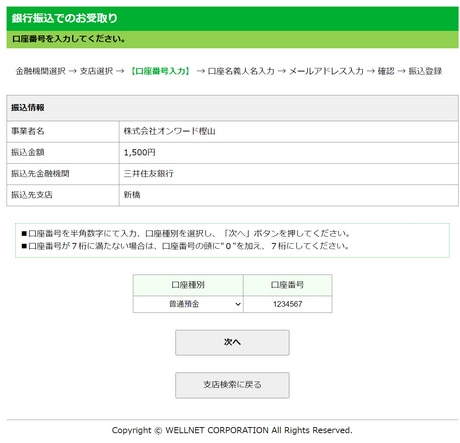
Task: Click the 銀行振込でのお受取り page title banner
Action: [x=232, y=18]
